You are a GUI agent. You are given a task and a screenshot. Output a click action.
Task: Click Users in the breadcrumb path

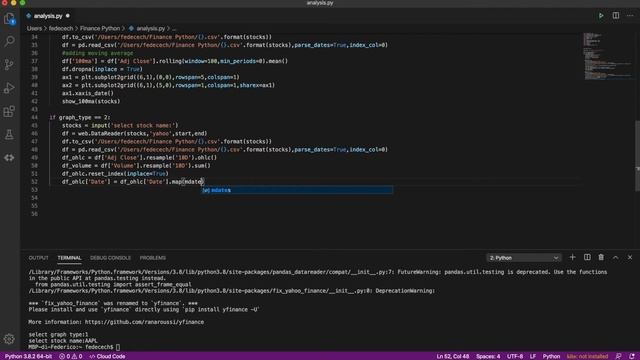(34, 29)
